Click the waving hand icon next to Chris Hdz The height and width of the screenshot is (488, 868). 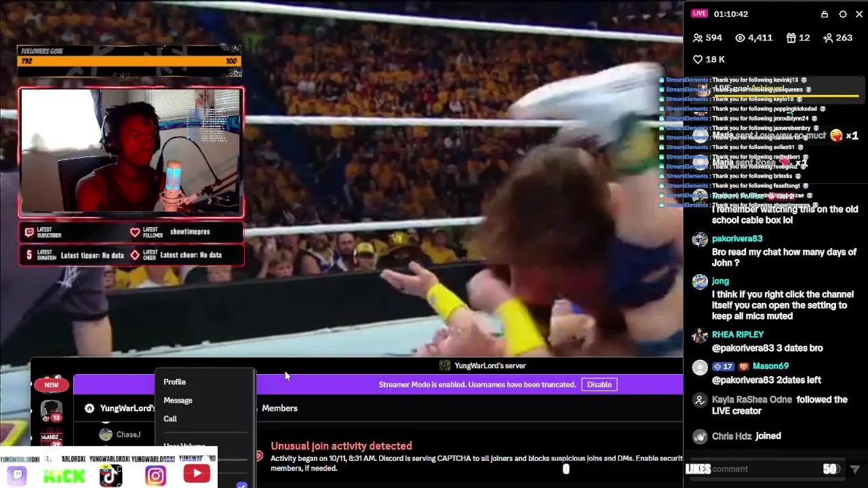click(x=700, y=436)
